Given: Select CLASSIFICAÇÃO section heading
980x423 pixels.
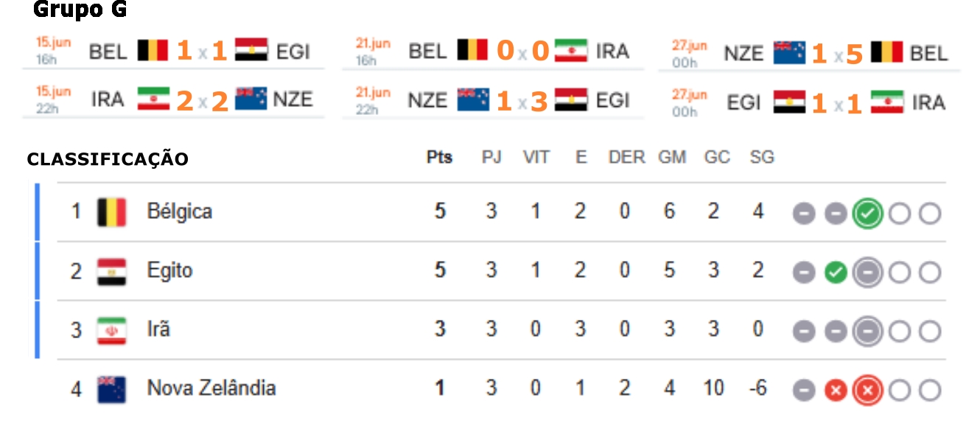Looking at the screenshot, I should [x=108, y=159].
